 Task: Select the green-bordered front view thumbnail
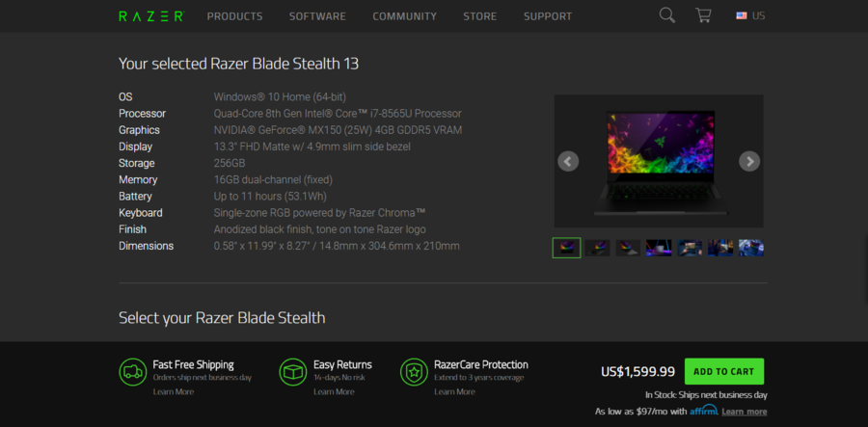566,248
